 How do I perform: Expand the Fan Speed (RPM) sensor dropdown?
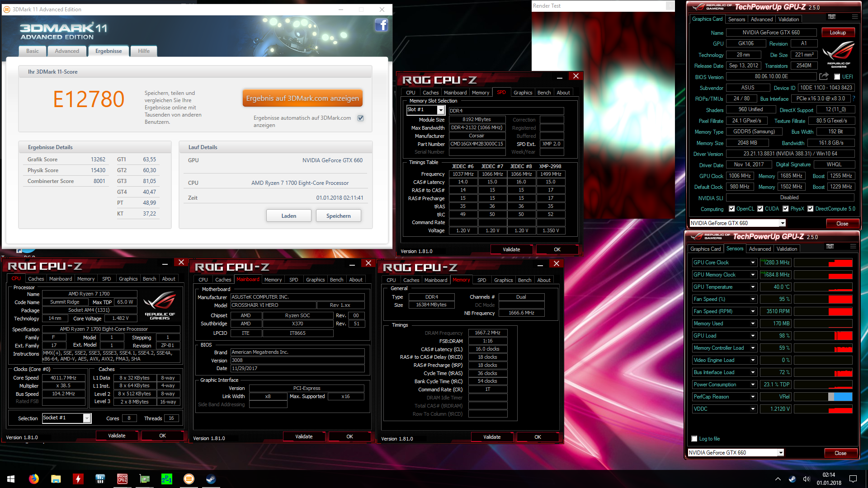(753, 311)
